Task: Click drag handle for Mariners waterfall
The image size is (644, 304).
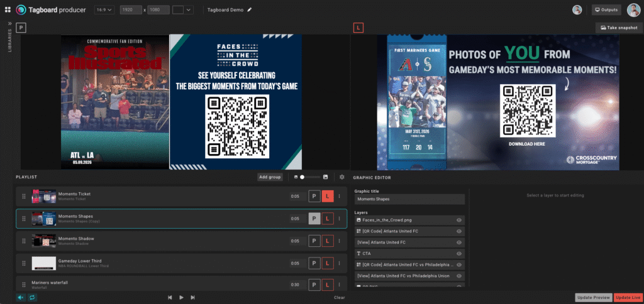Action: [24, 285]
